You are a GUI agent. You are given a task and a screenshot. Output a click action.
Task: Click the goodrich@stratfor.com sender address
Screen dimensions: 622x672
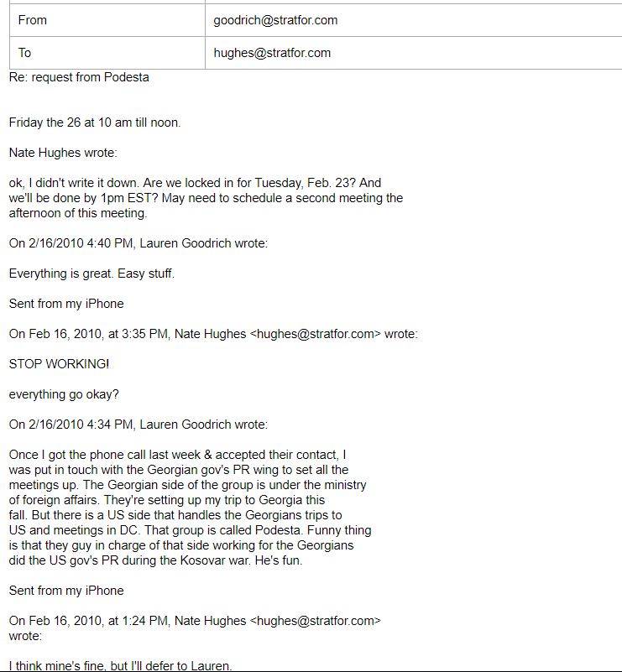pos(275,20)
